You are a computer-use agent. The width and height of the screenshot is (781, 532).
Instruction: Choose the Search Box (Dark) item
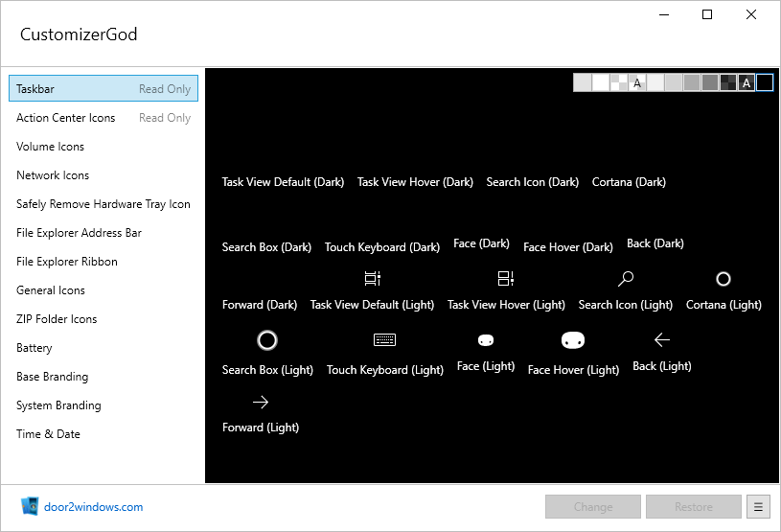(x=266, y=247)
